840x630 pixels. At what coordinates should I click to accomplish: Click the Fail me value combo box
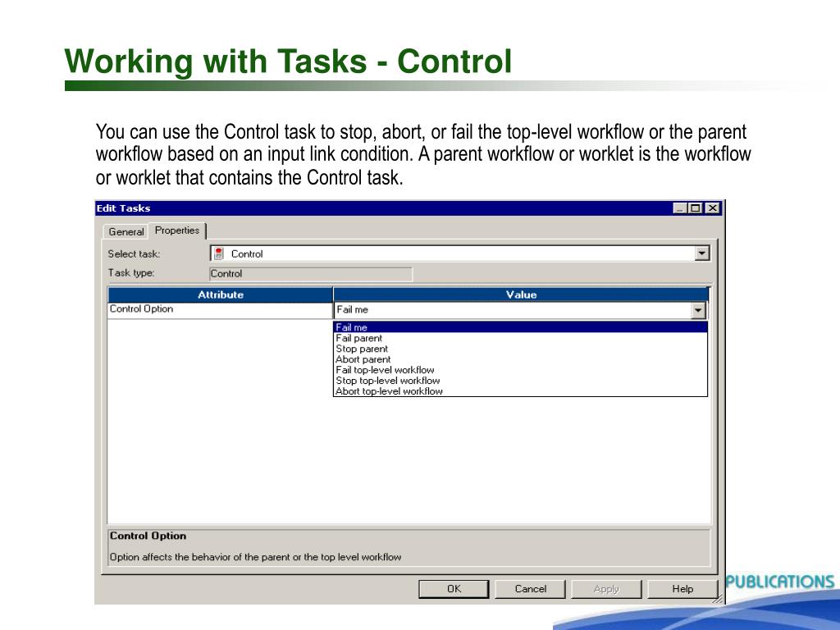click(519, 310)
